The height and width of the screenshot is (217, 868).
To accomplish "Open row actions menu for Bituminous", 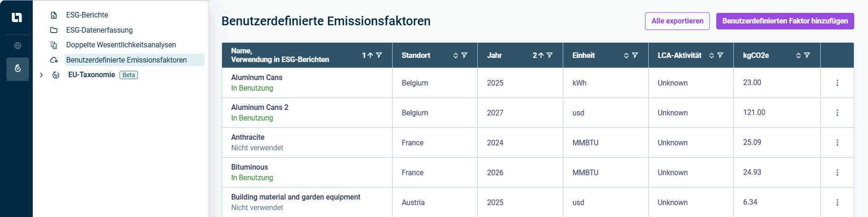I will (x=837, y=172).
